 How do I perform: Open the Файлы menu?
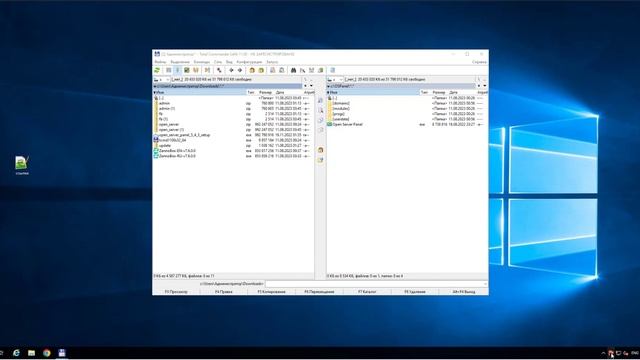click(x=160, y=62)
